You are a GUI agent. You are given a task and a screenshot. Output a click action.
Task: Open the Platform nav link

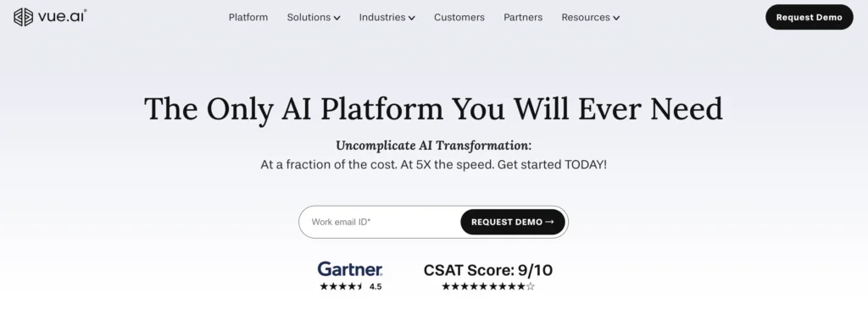tap(248, 17)
